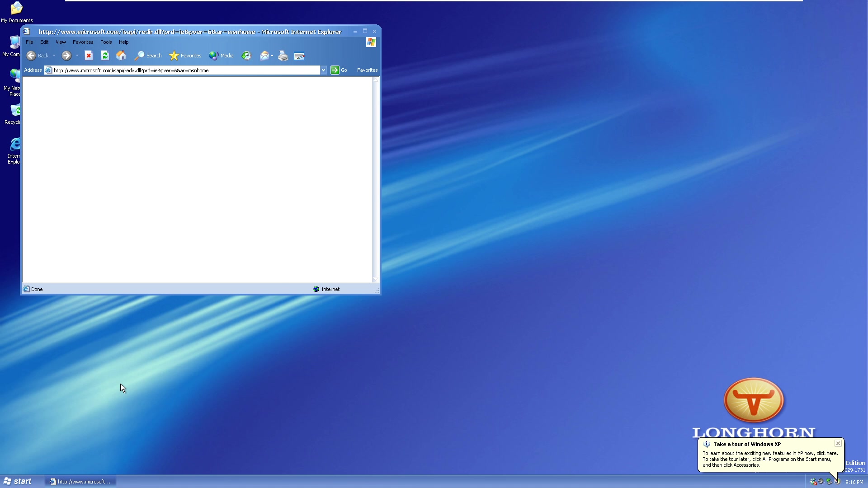Click the Edit page icon in toolbar
The height and width of the screenshot is (488, 868).
click(299, 56)
